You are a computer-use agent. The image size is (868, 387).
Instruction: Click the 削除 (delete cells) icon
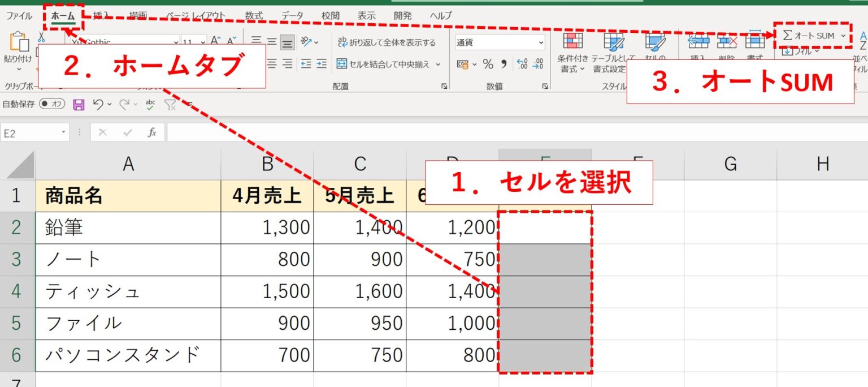tap(726, 42)
